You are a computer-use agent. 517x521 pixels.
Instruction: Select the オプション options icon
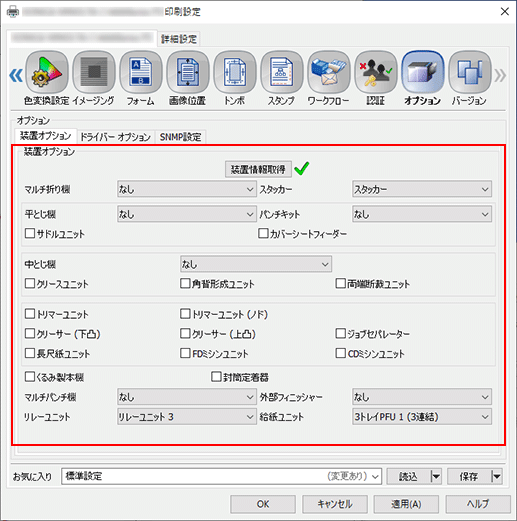(423, 72)
